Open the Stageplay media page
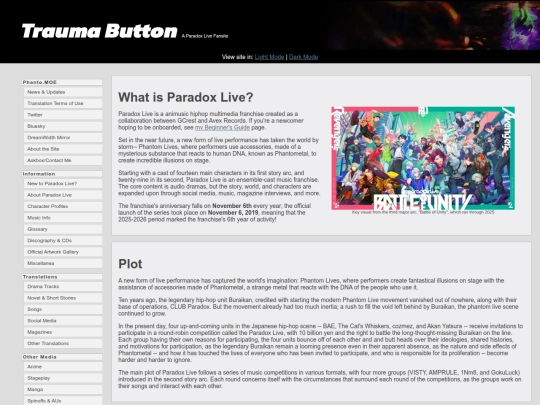Viewport: 540px width, 405px height. (x=63, y=378)
